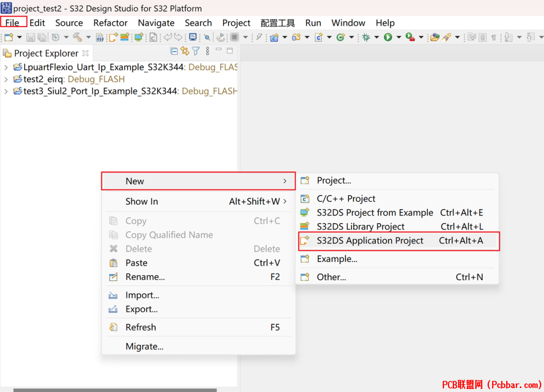
Task: Click the filter funnel icon in Project Explorer
Action: point(196,51)
